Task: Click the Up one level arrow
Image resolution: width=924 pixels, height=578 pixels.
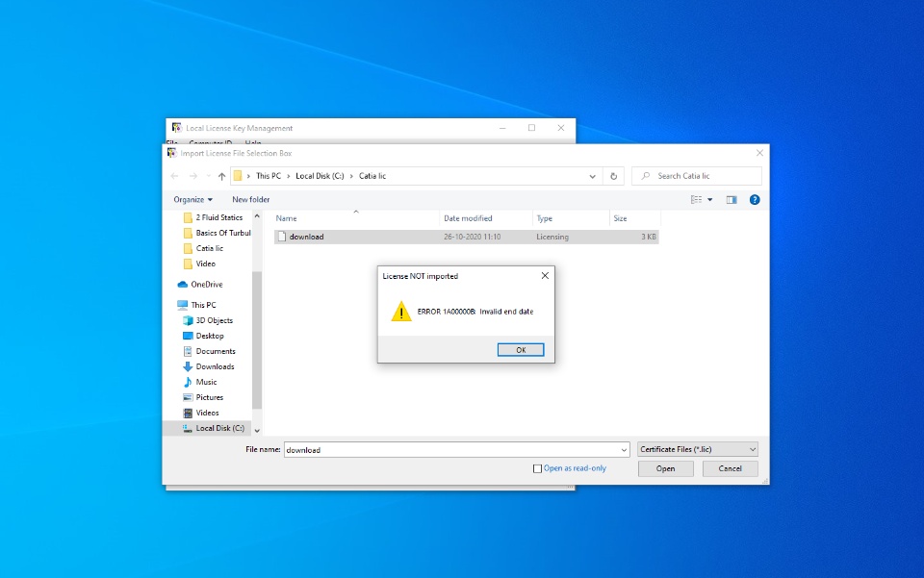Action: point(221,176)
